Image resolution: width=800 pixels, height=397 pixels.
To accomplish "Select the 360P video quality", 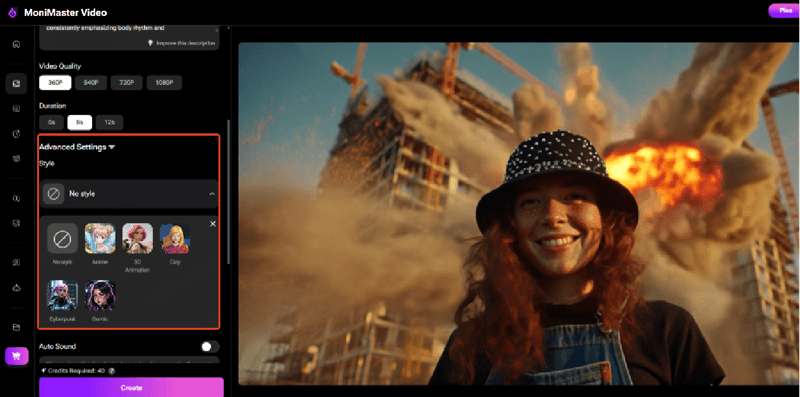I will tap(55, 83).
